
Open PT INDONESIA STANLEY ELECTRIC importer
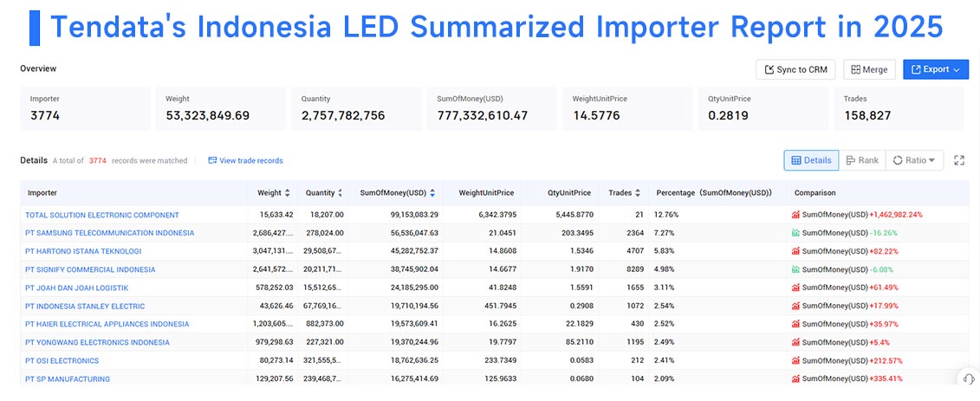85,306
